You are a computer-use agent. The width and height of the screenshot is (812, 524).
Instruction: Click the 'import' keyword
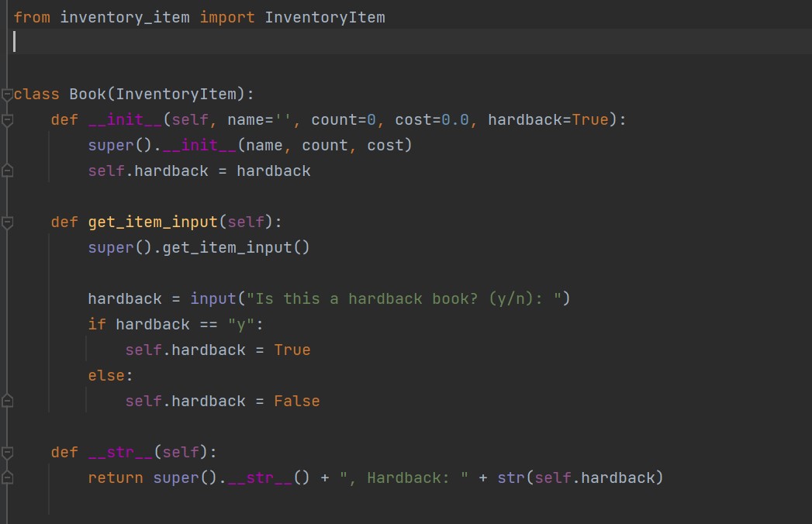tap(227, 18)
